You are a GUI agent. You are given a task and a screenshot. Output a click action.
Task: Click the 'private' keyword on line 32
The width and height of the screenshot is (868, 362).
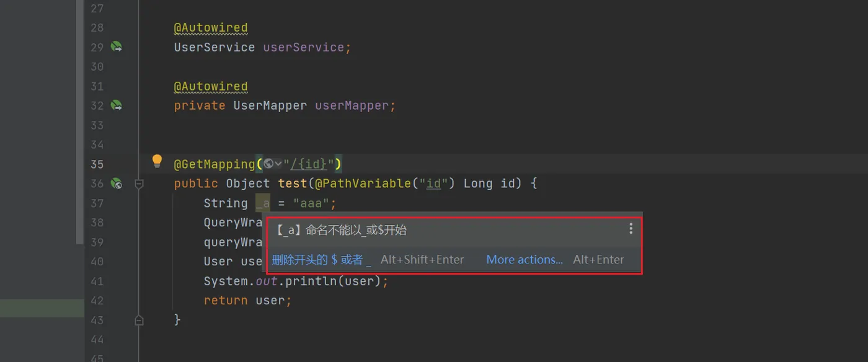click(200, 105)
